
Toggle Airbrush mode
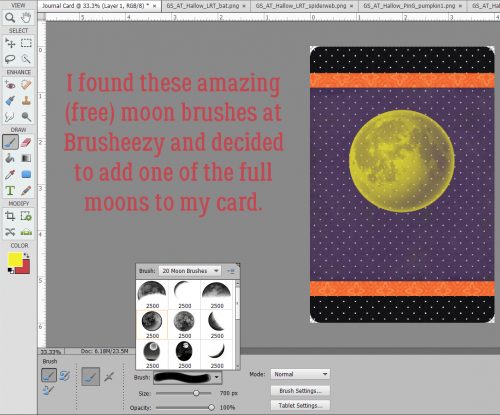(x=109, y=377)
